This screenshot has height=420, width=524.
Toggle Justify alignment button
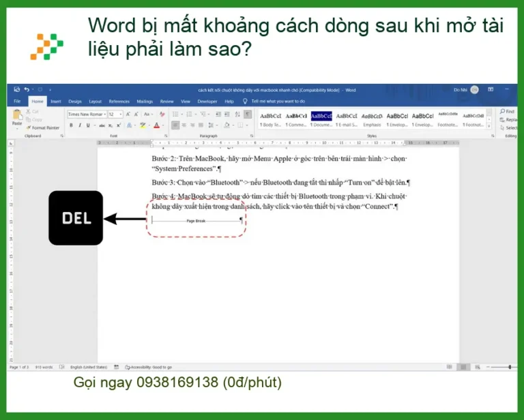201,125
